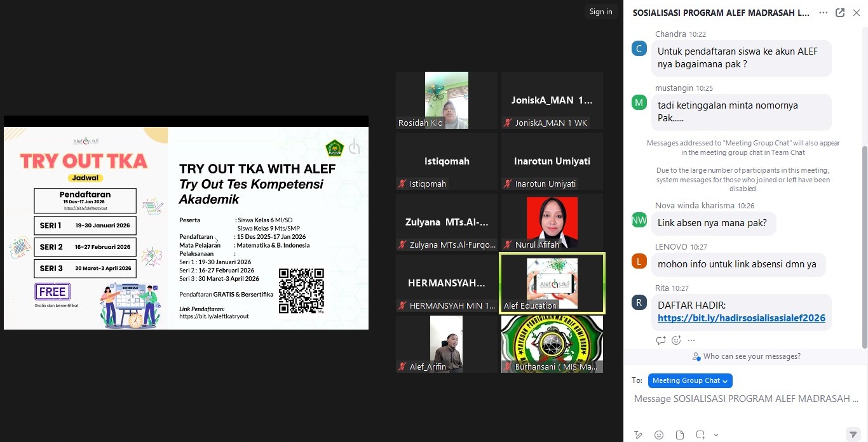Pop out the chat panel

[x=840, y=12]
